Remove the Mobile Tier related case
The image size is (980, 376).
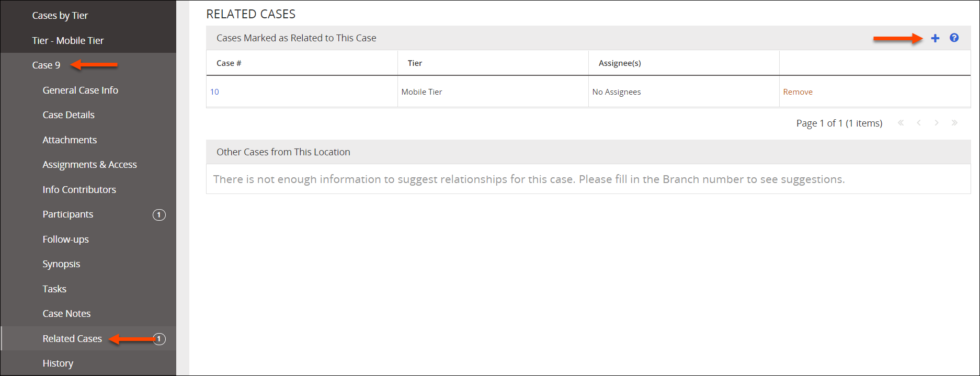[797, 92]
